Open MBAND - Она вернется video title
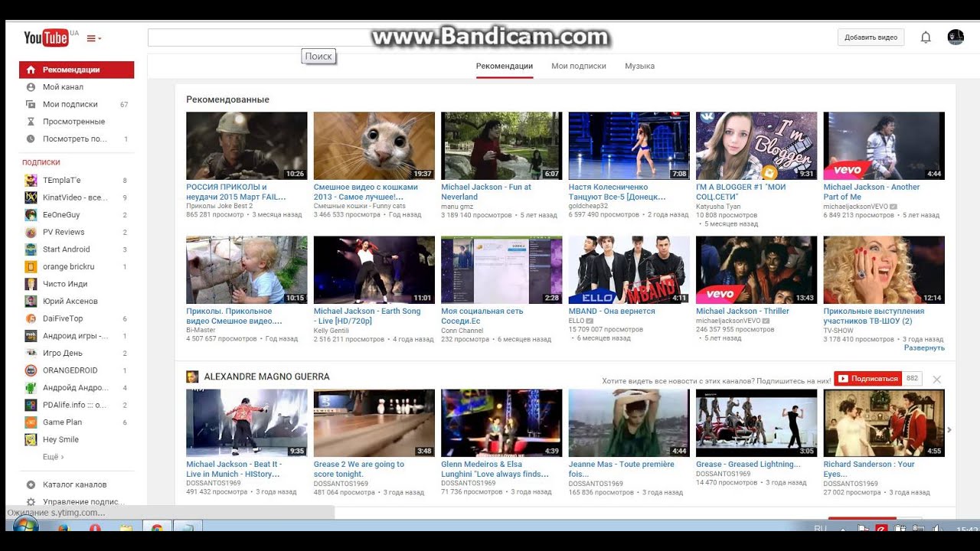980x551 pixels. tap(612, 311)
